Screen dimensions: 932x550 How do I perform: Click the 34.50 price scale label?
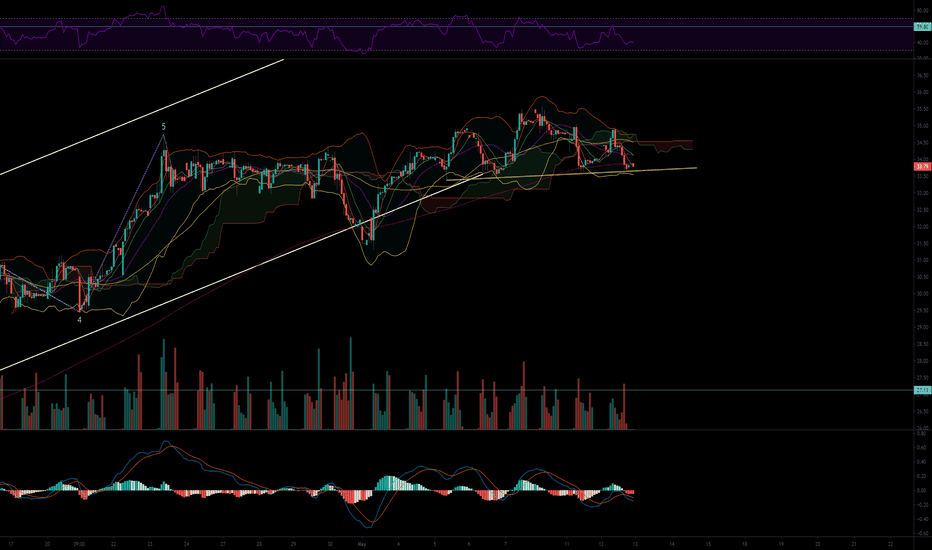click(922, 143)
